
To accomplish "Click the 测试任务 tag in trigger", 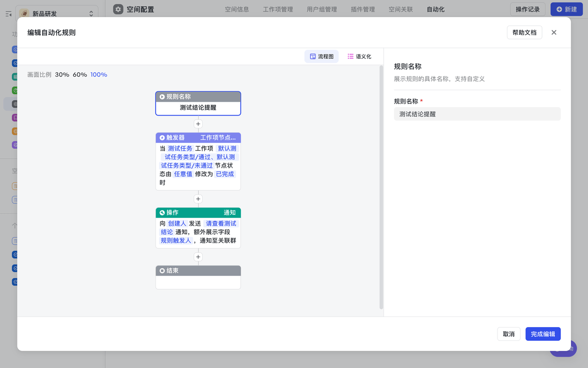I will 180,149.
